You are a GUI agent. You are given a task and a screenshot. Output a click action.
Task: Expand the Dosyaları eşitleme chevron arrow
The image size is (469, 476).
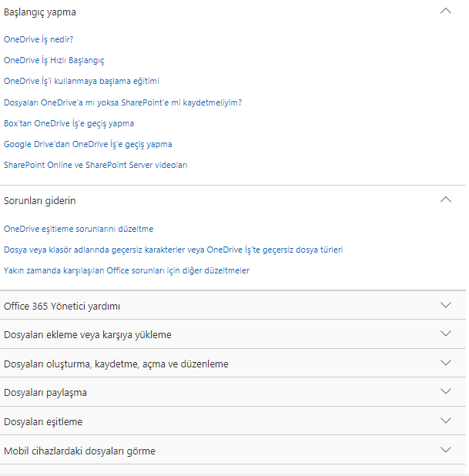point(445,420)
